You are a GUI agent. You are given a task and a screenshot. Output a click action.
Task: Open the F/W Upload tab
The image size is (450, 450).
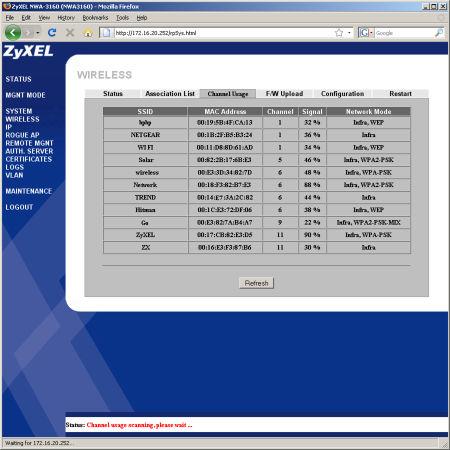(284, 94)
